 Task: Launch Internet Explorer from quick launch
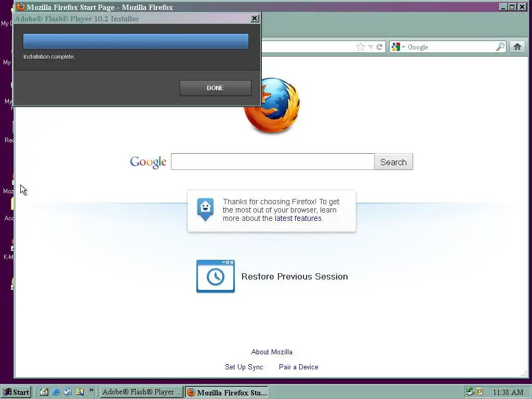click(56, 392)
